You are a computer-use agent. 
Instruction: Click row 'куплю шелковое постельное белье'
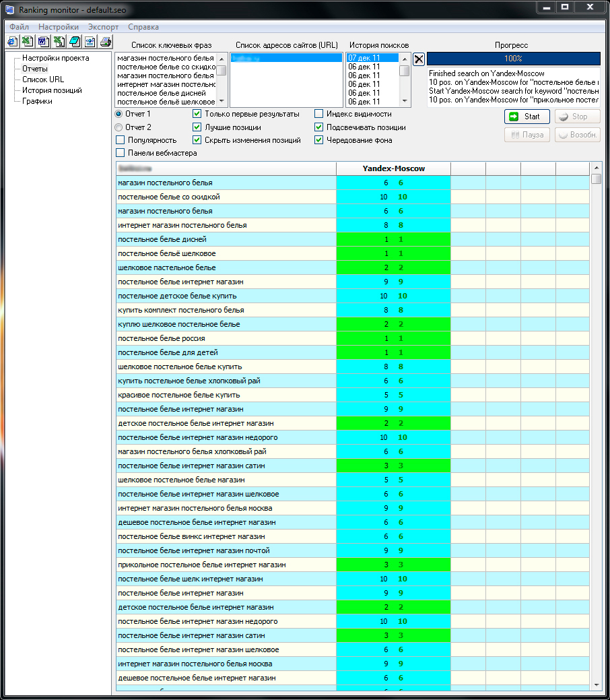(353, 325)
